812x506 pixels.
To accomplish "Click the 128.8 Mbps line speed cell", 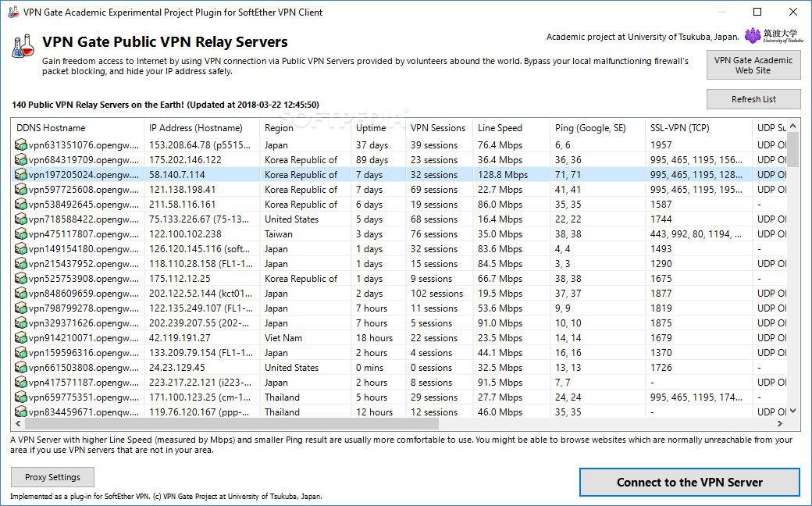I will pos(503,175).
